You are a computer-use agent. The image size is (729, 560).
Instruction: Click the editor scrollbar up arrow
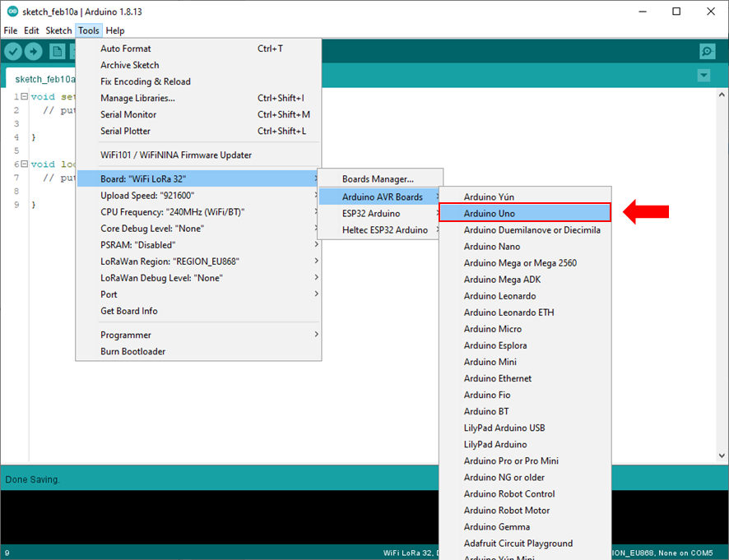722,95
